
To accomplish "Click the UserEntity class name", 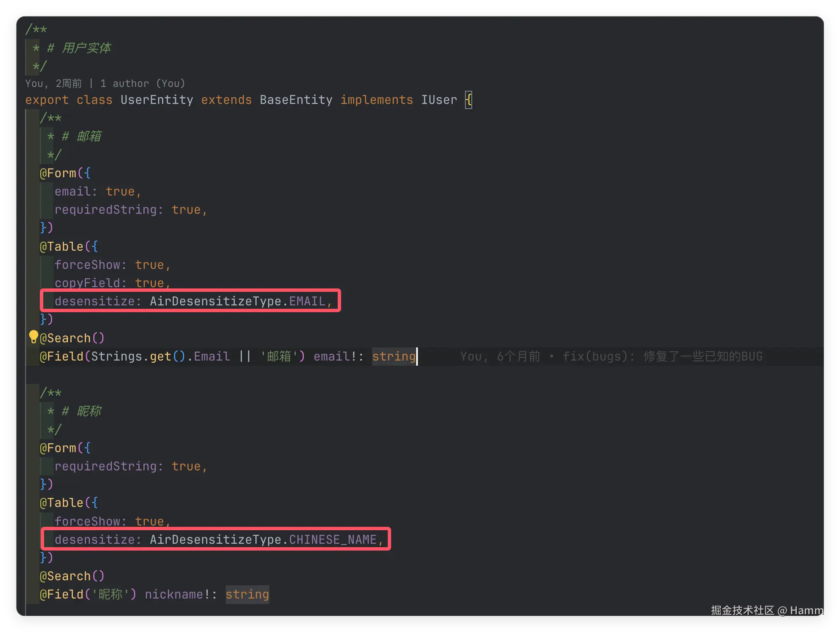I will tap(157, 100).
